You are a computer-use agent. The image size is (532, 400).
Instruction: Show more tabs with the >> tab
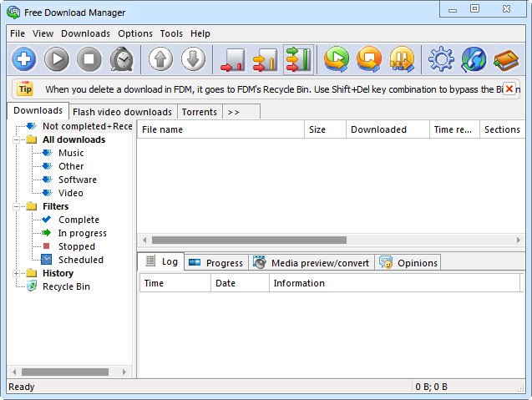pos(241,112)
